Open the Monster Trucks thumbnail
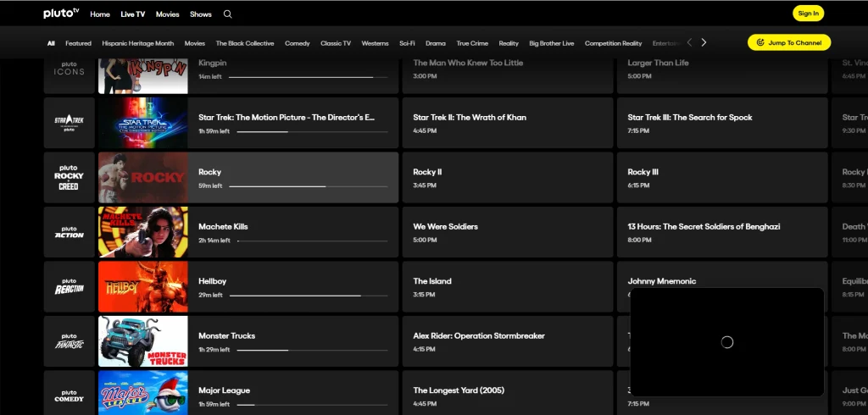The image size is (868, 415). (142, 340)
